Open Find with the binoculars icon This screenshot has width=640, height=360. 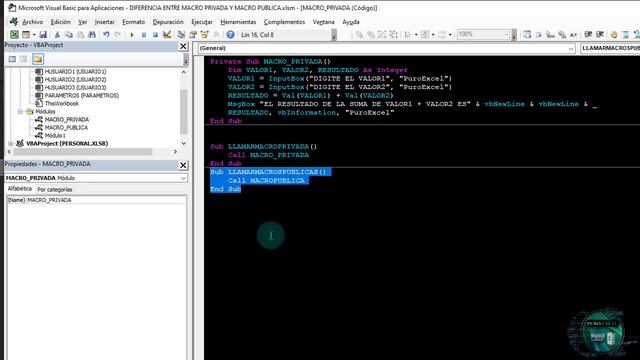(92, 35)
